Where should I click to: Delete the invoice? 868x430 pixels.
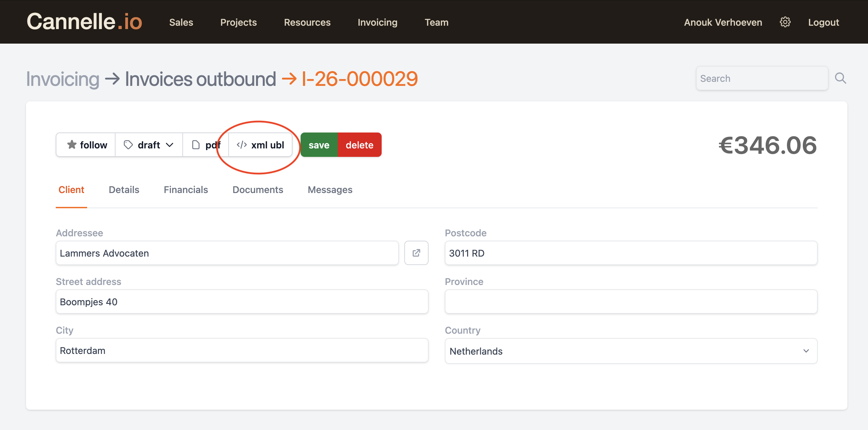click(x=359, y=145)
